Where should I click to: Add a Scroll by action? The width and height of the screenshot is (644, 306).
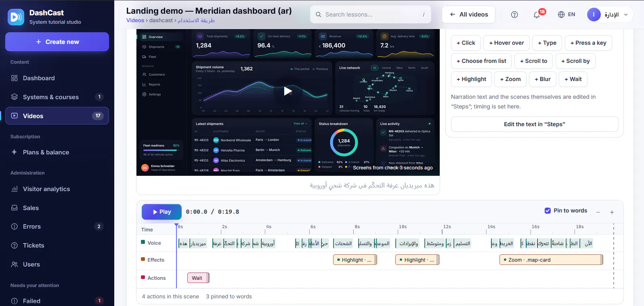[x=575, y=61]
